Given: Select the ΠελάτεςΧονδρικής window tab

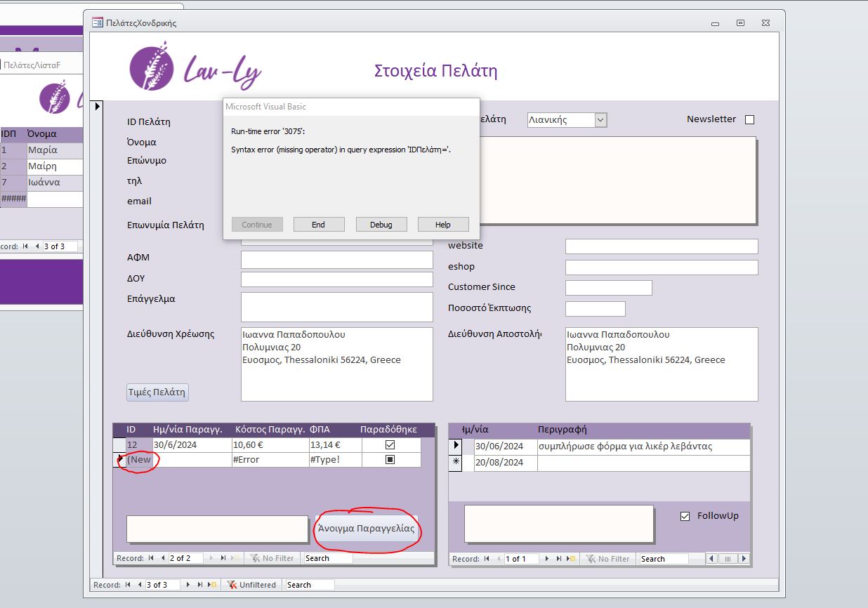Looking at the screenshot, I should coord(140,22).
